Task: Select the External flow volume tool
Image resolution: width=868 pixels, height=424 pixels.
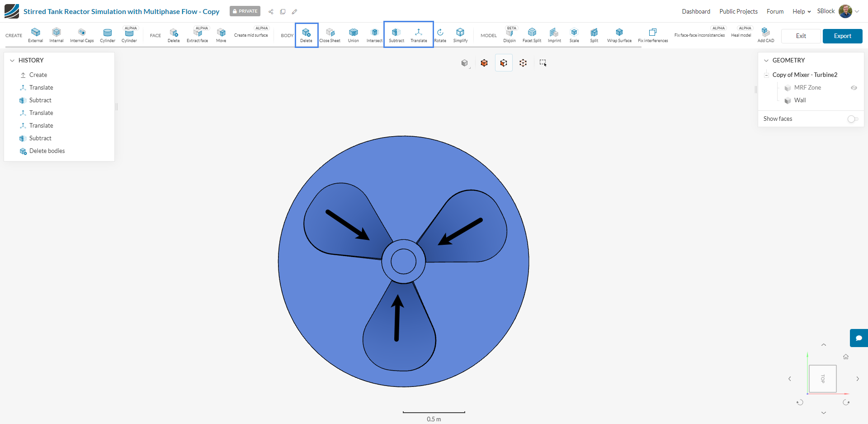Action: click(35, 35)
